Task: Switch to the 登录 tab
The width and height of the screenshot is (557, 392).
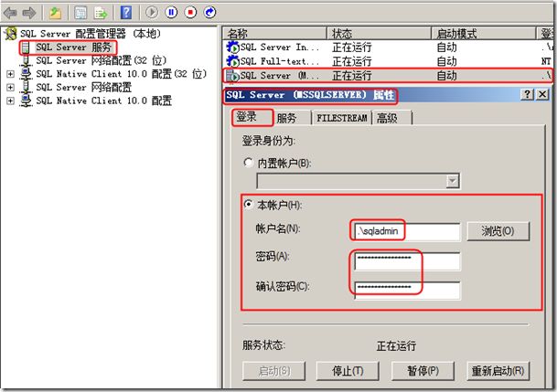Action: pyautogui.click(x=252, y=117)
